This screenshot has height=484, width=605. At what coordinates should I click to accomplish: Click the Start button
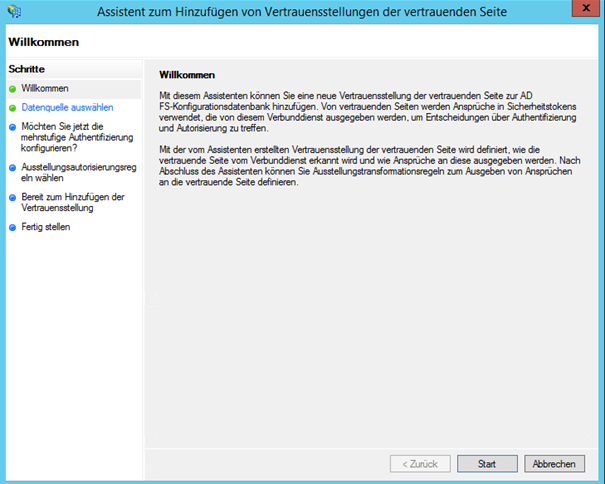coord(487,464)
